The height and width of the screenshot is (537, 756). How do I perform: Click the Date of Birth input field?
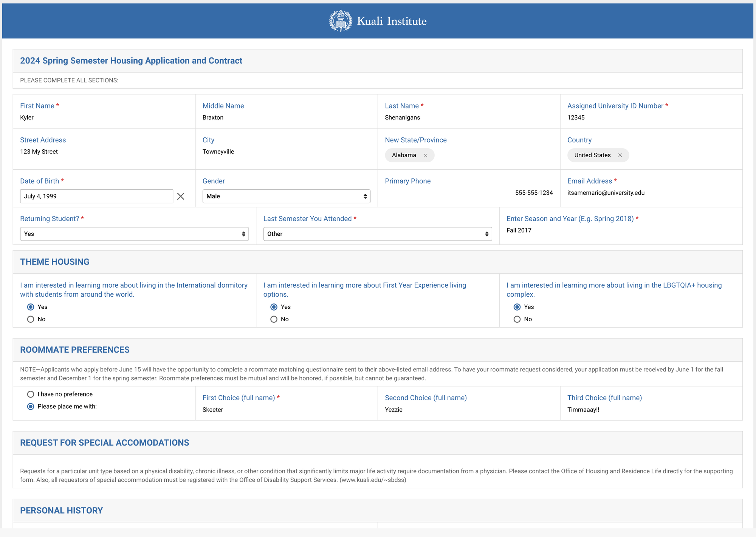96,196
